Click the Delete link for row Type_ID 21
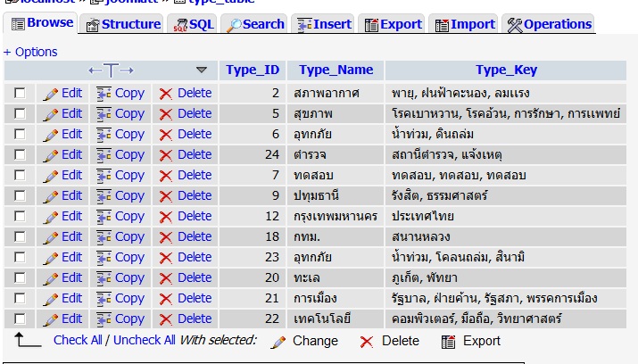This screenshot has width=638, height=364. tap(195, 298)
